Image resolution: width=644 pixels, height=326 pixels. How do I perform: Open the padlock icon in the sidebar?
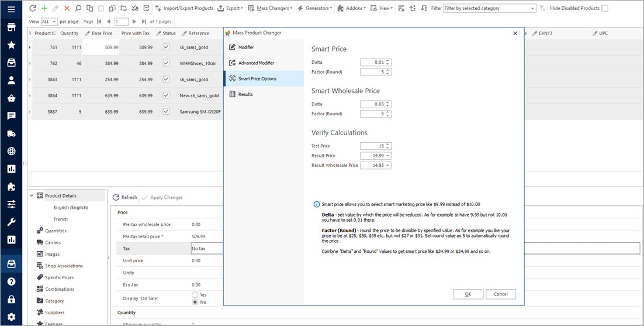point(12,299)
